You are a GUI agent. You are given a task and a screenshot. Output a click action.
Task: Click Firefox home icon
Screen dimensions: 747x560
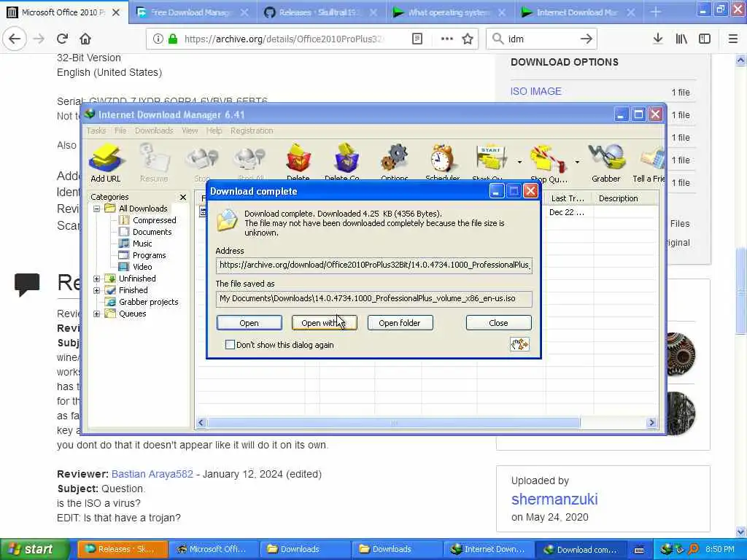[x=85, y=39]
